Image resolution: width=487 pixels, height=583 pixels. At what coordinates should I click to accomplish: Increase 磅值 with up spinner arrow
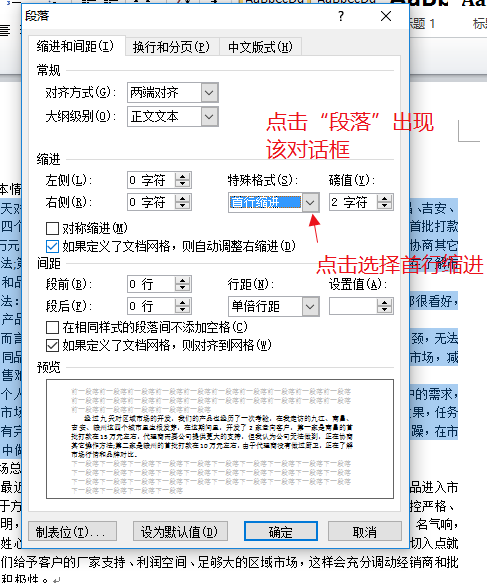pyautogui.click(x=384, y=199)
